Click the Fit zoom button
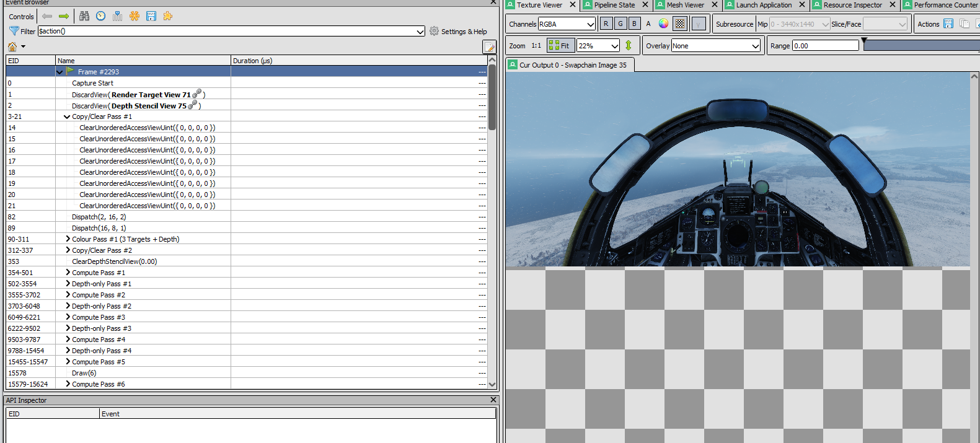Viewport: 980px width, 443px height. pyautogui.click(x=560, y=45)
